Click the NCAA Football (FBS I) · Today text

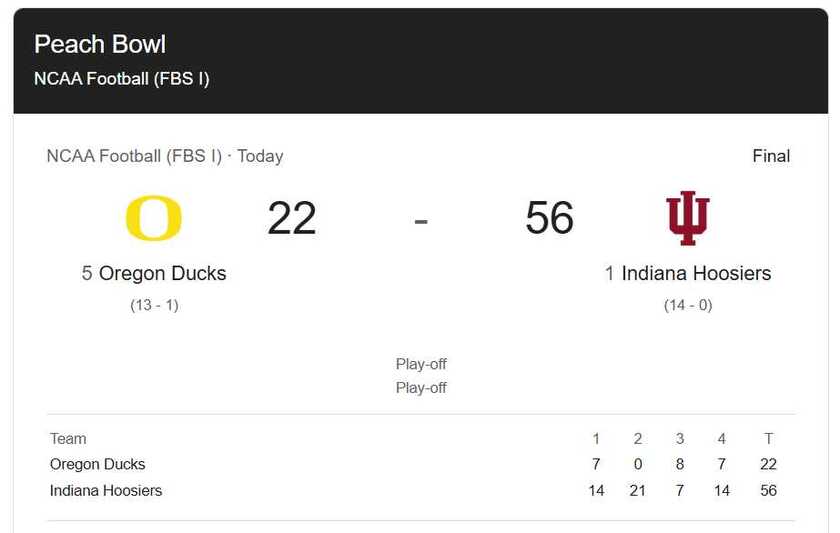[165, 156]
